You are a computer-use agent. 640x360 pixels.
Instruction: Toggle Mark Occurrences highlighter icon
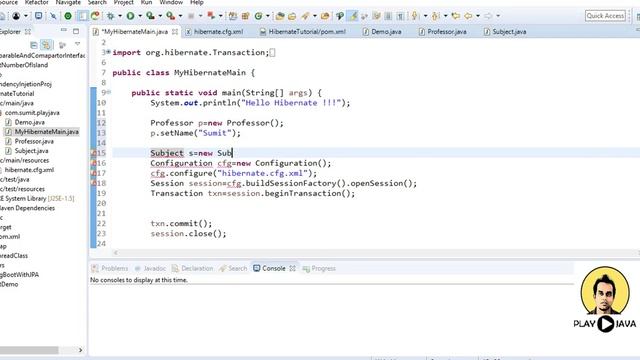(353, 16)
